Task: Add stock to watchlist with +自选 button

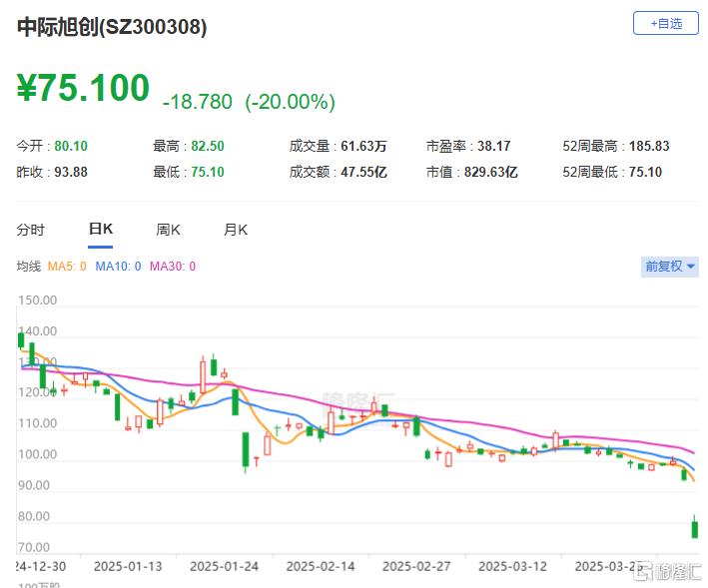Action: tap(665, 23)
